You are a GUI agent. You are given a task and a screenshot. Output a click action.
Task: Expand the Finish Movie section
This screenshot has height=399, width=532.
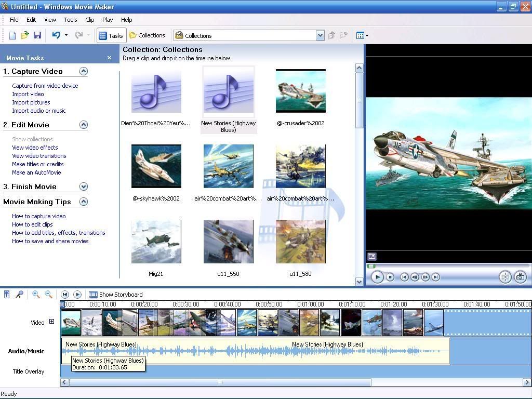tap(84, 187)
